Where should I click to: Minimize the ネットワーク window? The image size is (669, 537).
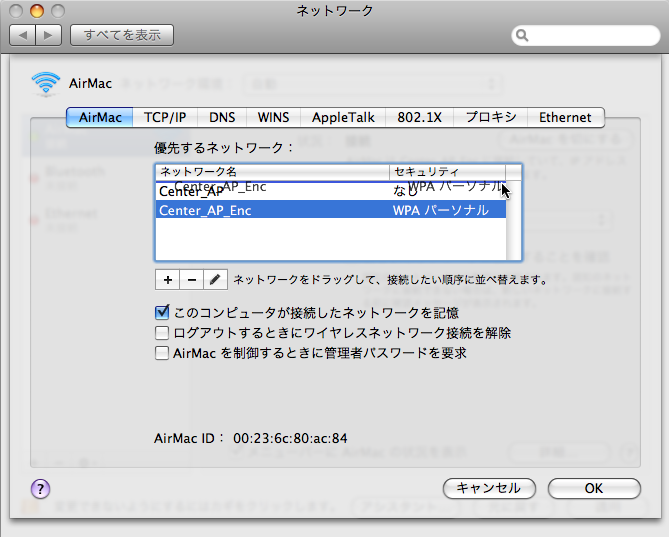37,11
